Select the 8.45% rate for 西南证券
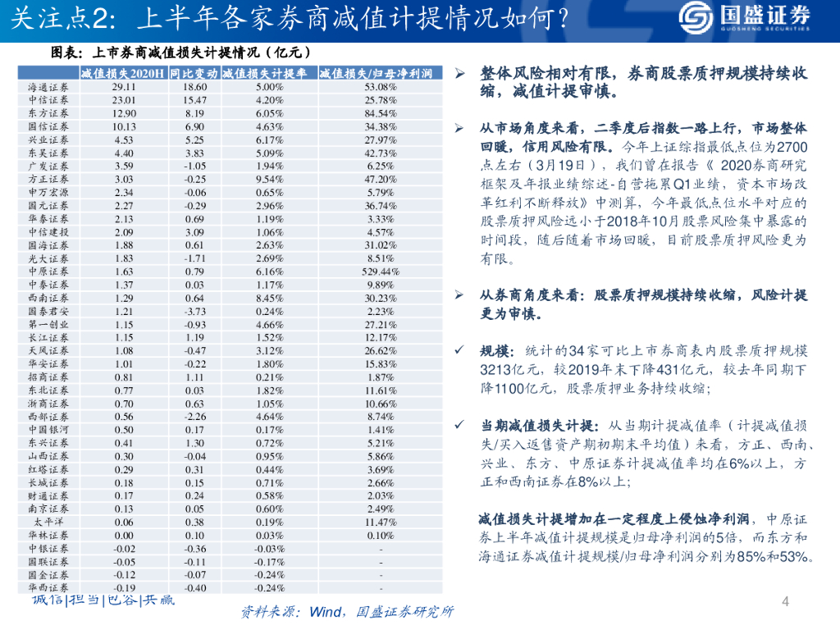The image size is (840, 630). point(269,298)
